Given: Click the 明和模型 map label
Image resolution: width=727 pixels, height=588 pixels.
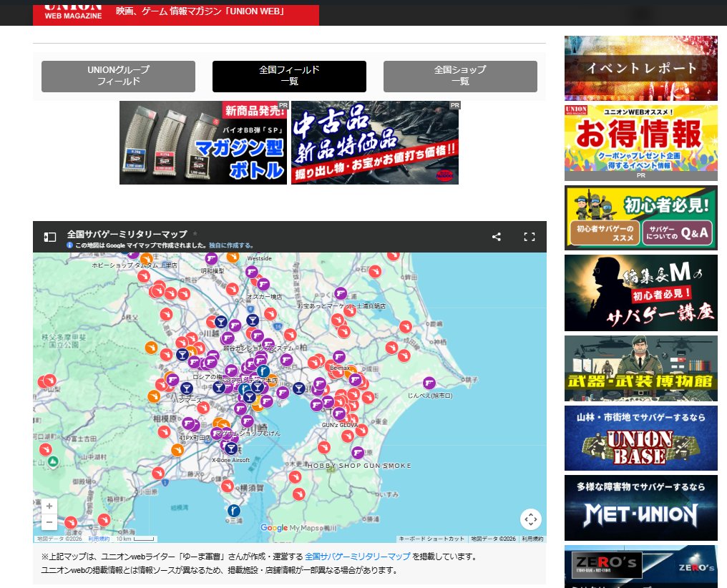Looking at the screenshot, I should click(x=213, y=271).
